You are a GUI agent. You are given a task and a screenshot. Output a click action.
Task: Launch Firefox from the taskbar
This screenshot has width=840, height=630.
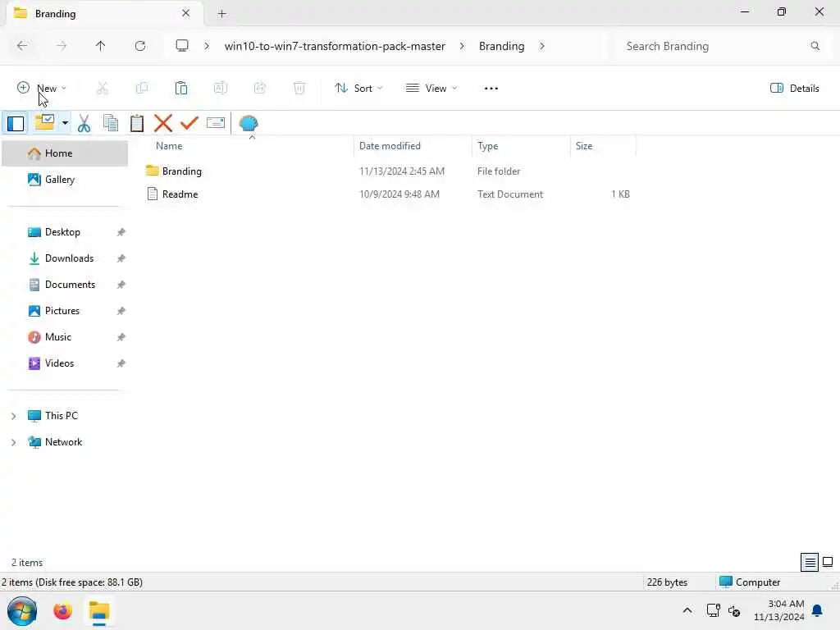(x=62, y=611)
